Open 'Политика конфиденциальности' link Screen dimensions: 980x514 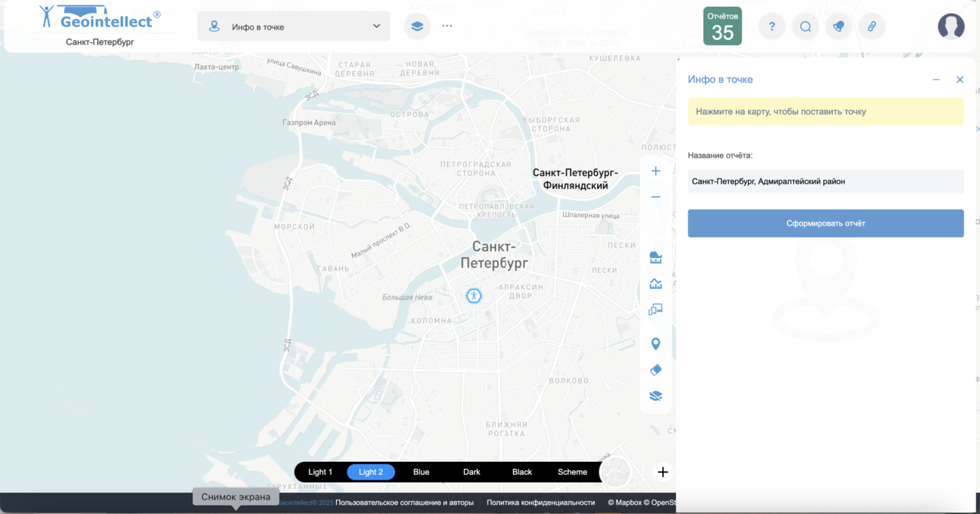pyautogui.click(x=541, y=503)
